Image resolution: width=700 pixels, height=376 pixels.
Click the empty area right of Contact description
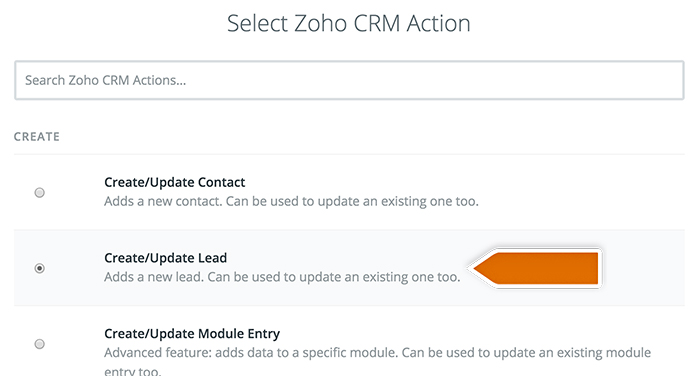click(580, 201)
